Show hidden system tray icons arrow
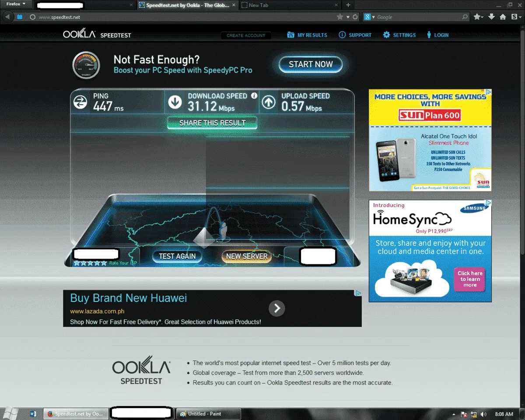 [453, 414]
